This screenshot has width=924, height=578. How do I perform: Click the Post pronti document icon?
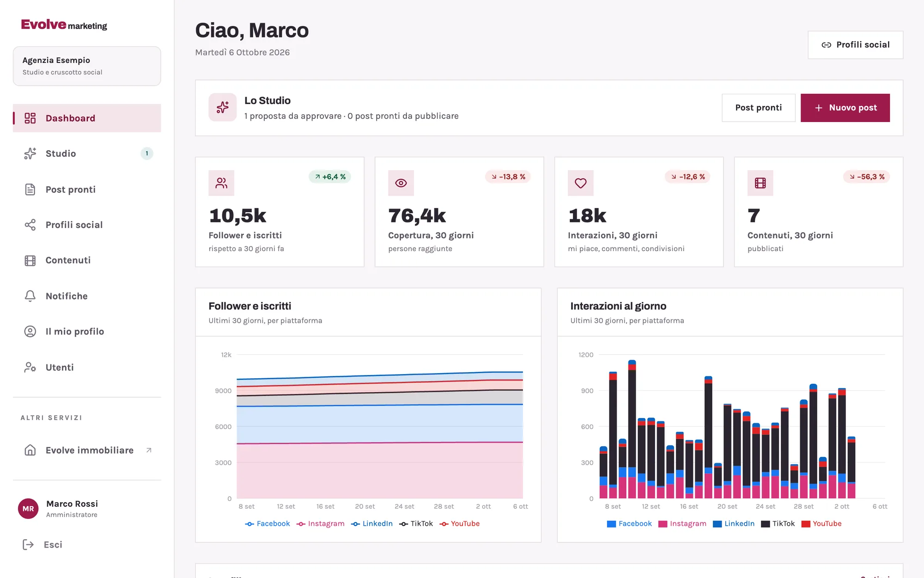click(30, 190)
